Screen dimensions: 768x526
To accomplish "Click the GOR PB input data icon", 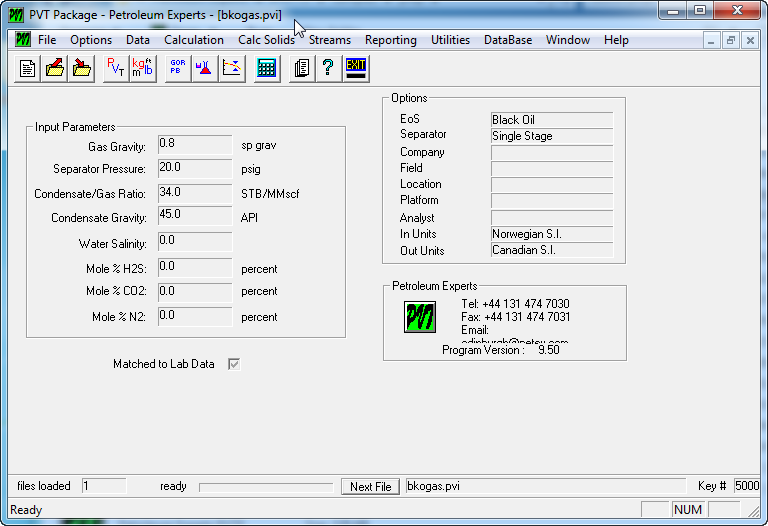I will [178, 69].
